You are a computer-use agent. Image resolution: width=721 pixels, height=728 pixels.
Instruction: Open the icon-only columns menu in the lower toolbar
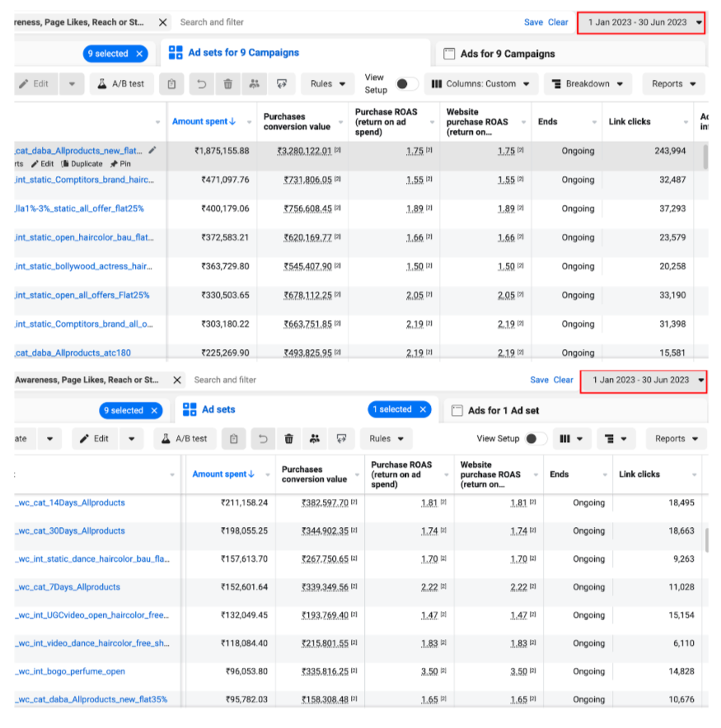(x=570, y=439)
